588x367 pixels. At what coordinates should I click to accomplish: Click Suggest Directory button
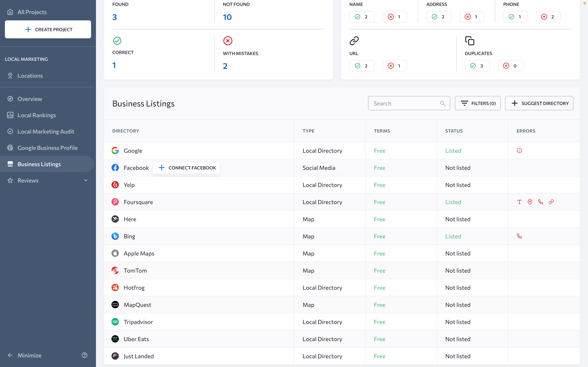pos(539,103)
